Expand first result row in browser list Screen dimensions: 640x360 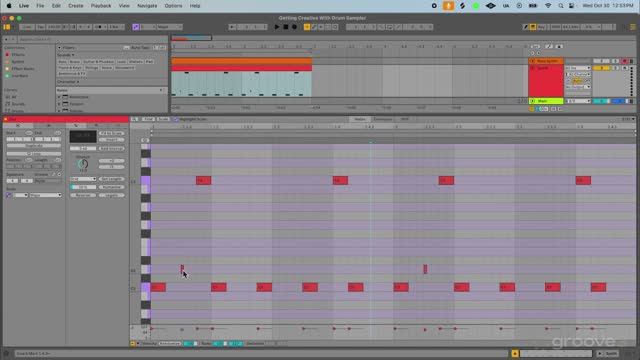[x=59, y=97]
